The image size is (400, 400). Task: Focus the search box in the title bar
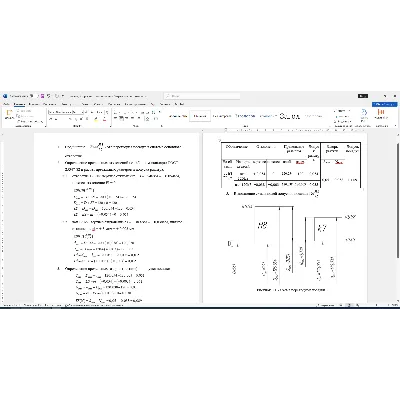202,96
